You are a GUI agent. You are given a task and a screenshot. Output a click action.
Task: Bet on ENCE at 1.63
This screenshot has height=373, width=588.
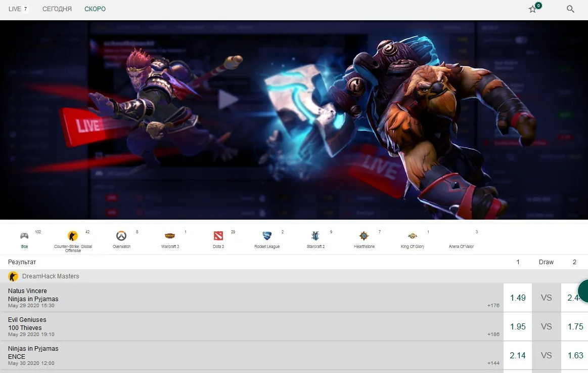click(x=574, y=355)
